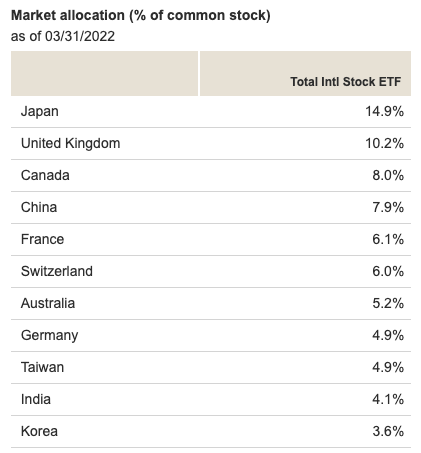
Task: Select the Taiwan row label
Action: pyautogui.click(x=42, y=367)
